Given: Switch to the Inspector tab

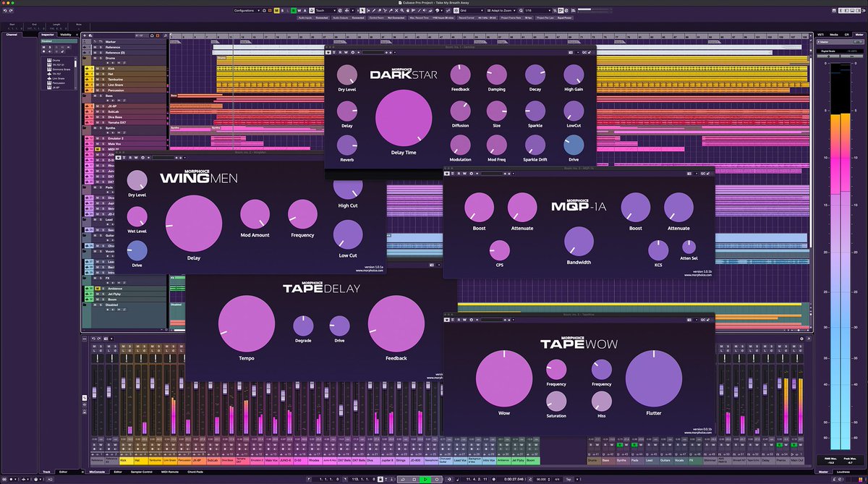Looking at the screenshot, I should pyautogui.click(x=48, y=34).
